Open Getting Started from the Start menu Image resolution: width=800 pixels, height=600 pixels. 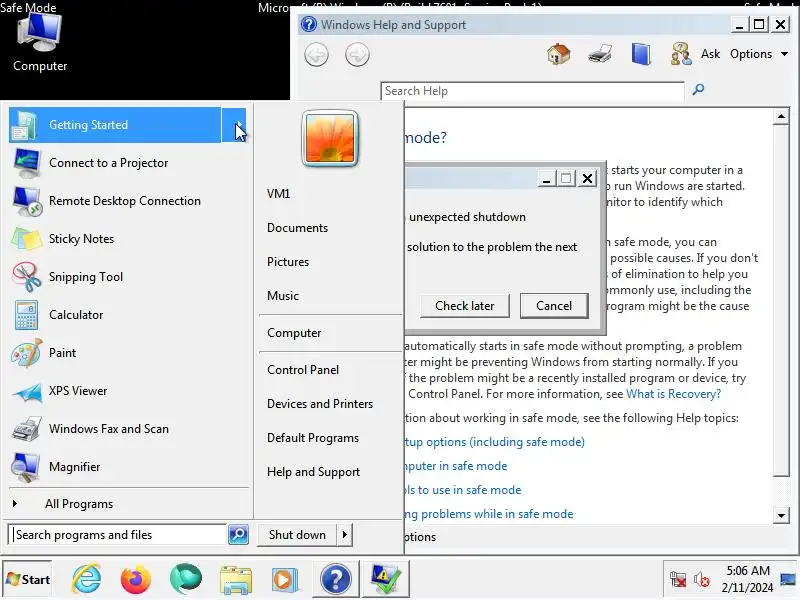[115, 125]
